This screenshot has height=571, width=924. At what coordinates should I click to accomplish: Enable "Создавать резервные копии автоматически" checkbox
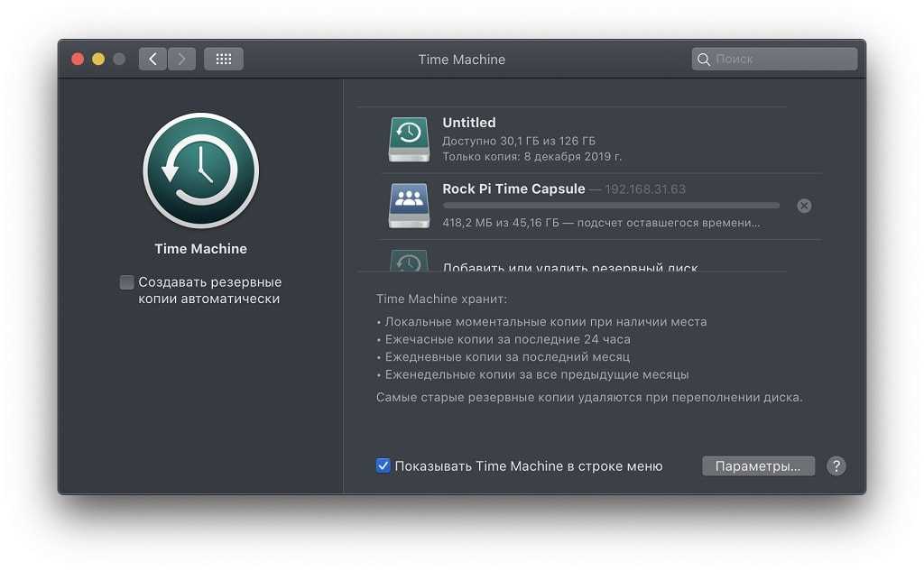tap(127, 282)
